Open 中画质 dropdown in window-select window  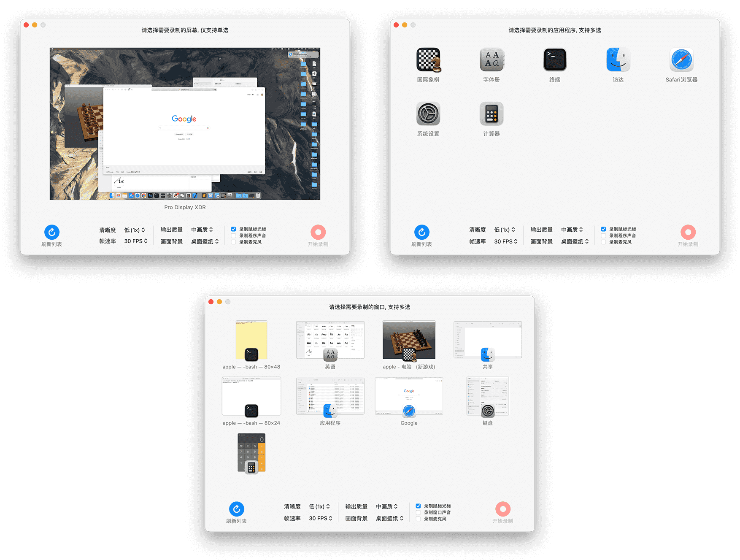click(x=387, y=506)
